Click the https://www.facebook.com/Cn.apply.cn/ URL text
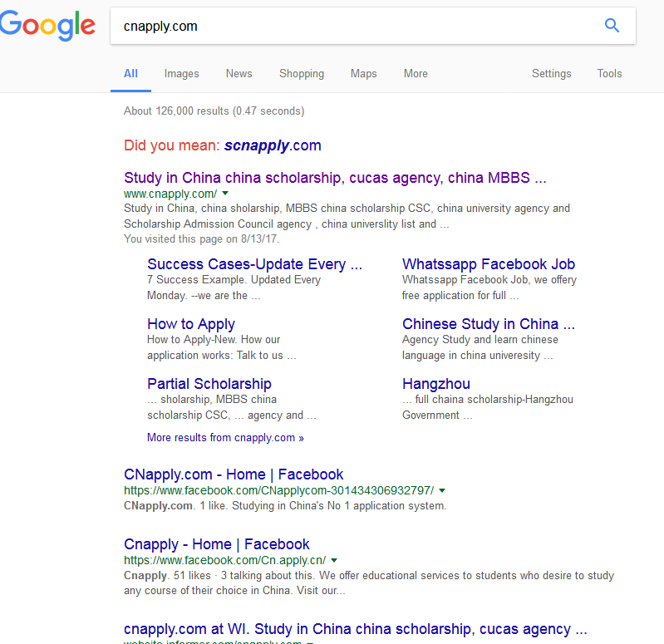 click(x=225, y=561)
